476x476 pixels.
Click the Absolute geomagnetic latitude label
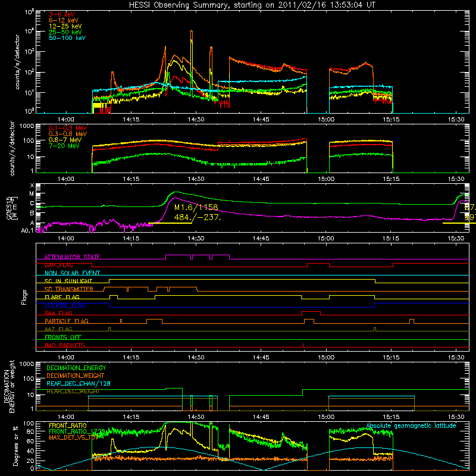click(x=411, y=426)
